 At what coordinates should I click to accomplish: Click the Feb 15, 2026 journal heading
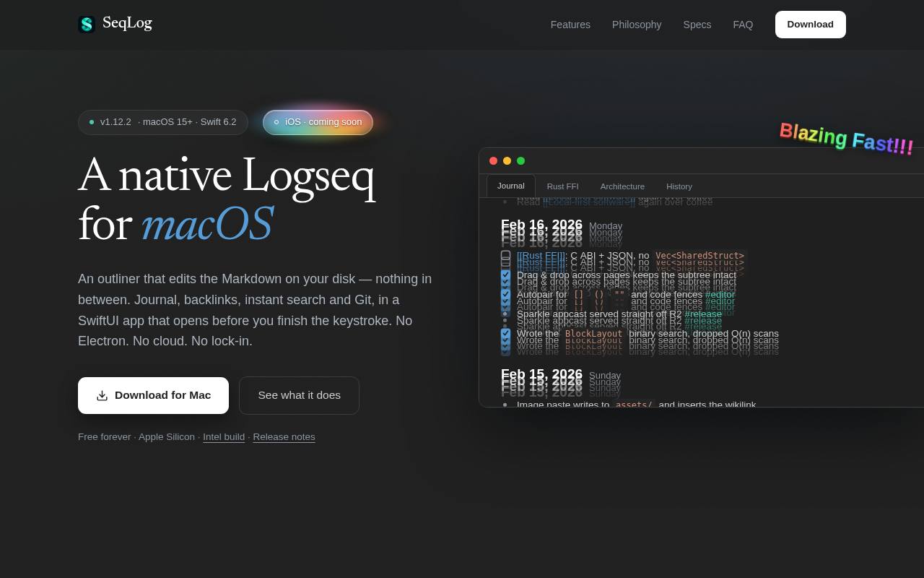pos(541,374)
